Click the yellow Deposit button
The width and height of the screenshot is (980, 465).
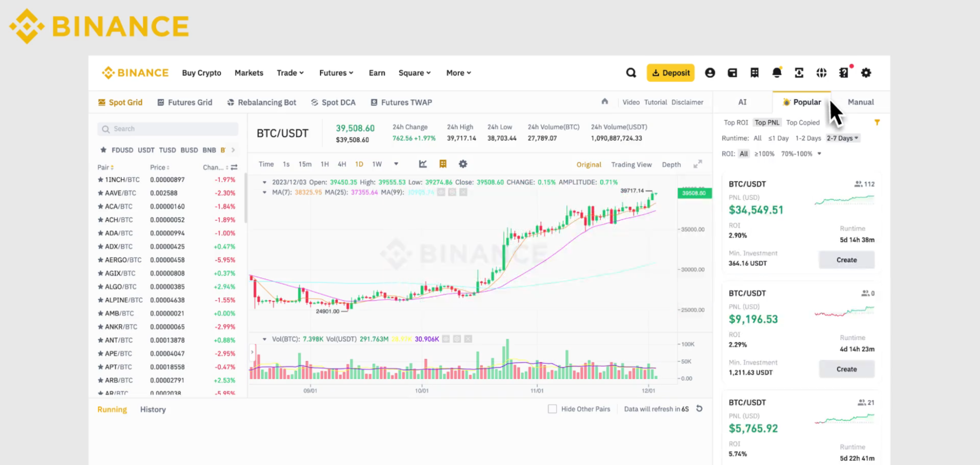tap(670, 73)
